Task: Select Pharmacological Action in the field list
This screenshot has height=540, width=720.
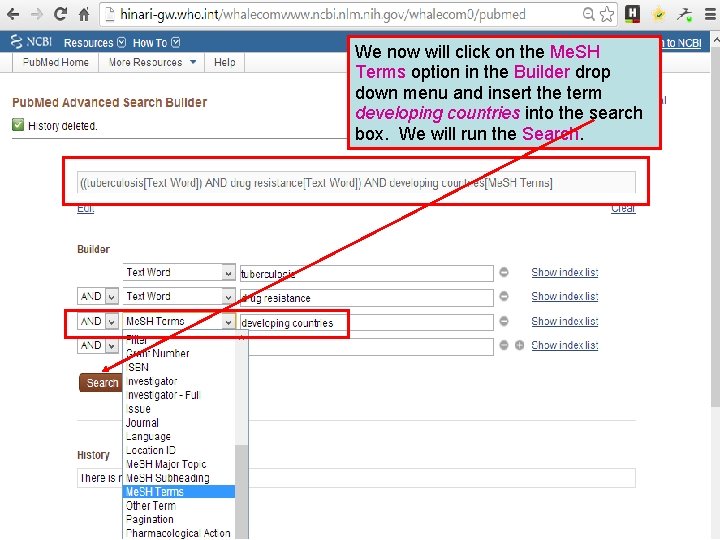Action: click(179, 533)
